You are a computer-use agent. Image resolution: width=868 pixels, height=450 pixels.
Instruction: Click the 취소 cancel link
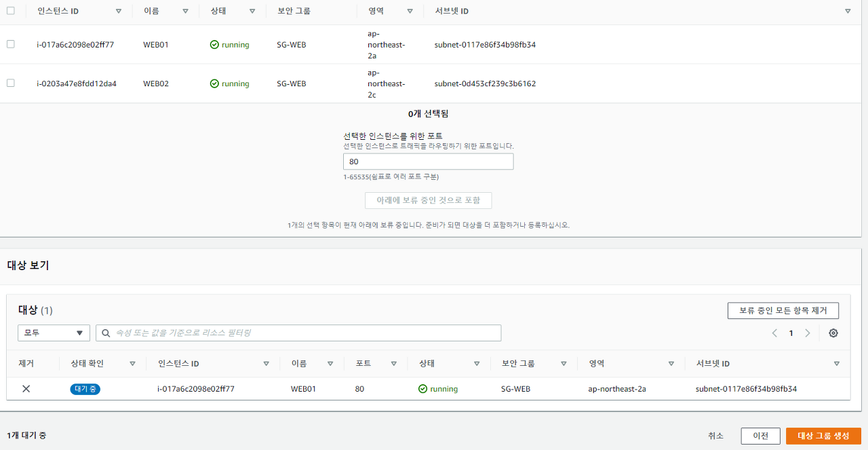715,436
